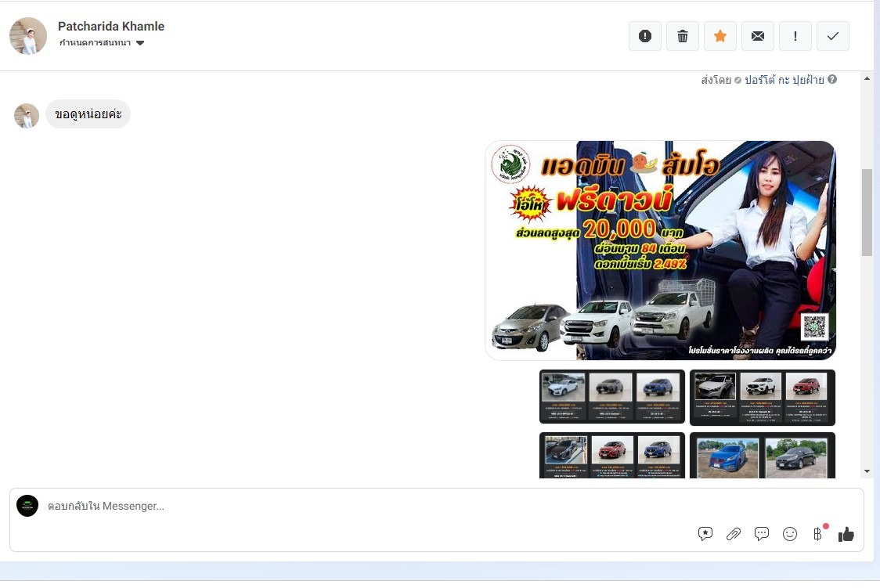Viewport: 880px width, 588px height.
Task: Click the Baht payment request icon
Action: point(818,534)
